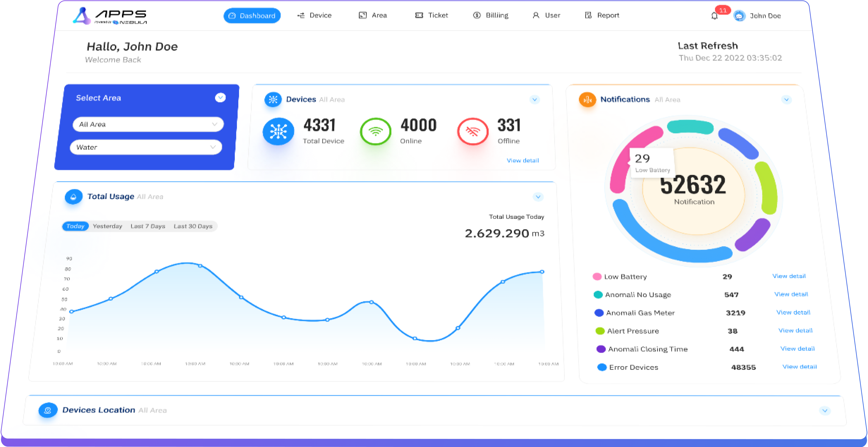Collapse the Select Area panel chevron
Screen dimensions: 868x447
[220, 98]
